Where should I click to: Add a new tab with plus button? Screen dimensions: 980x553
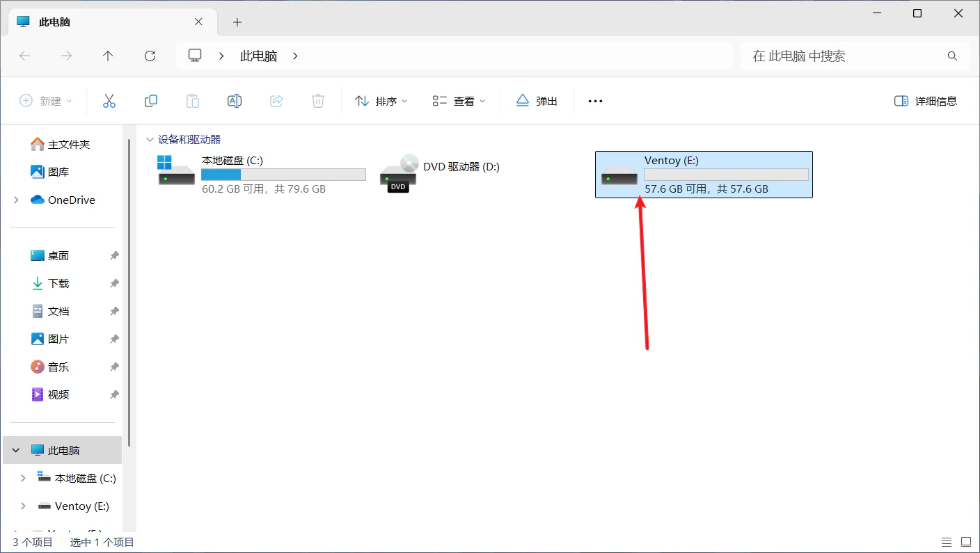(237, 22)
